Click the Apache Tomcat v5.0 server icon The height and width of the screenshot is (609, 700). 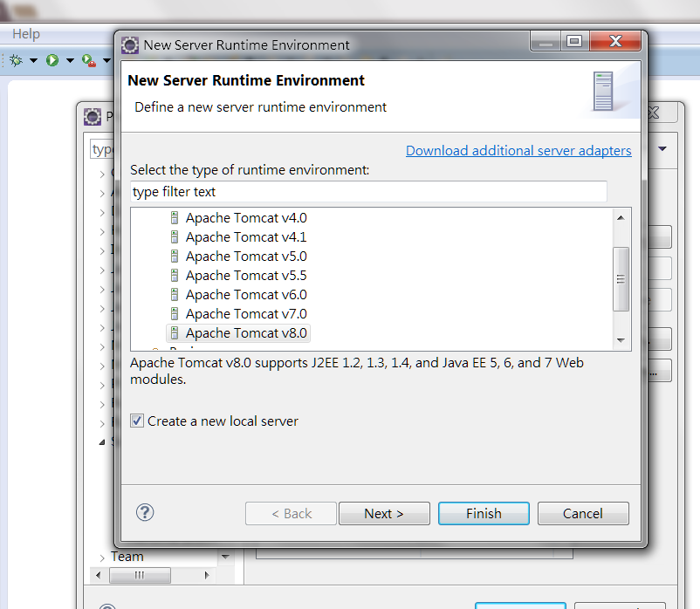tap(175, 257)
